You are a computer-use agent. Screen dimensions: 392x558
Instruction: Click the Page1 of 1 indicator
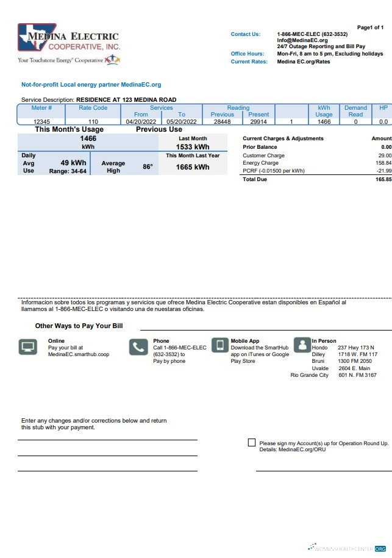tap(370, 27)
